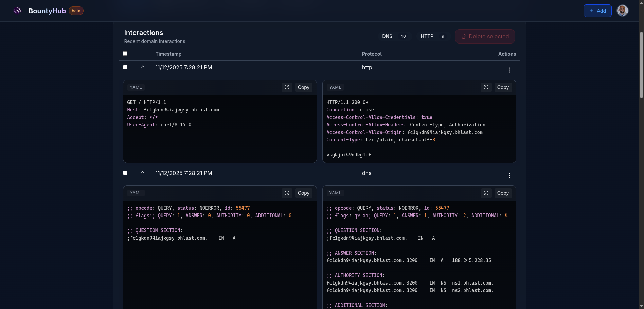The image size is (644, 309).
Task: Select the fullscreen icon on the HTTP request YAML panel
Action: [x=287, y=87]
